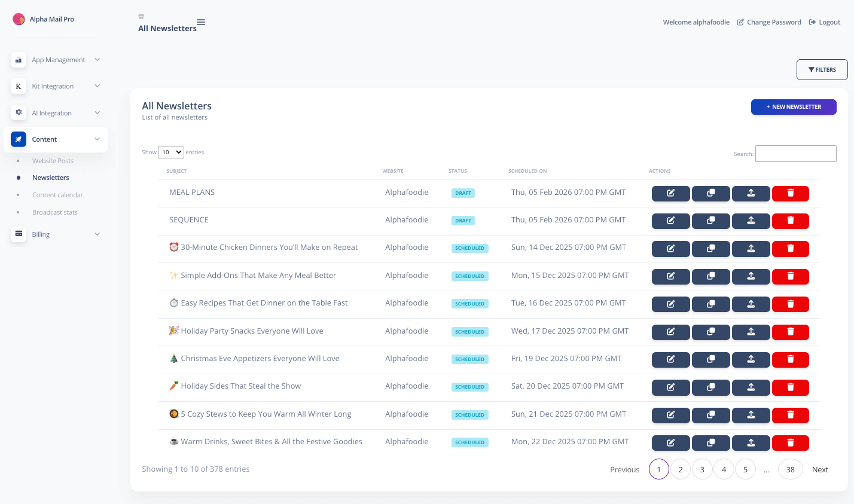
Task: Collapse the Content section chevron
Action: tap(97, 139)
